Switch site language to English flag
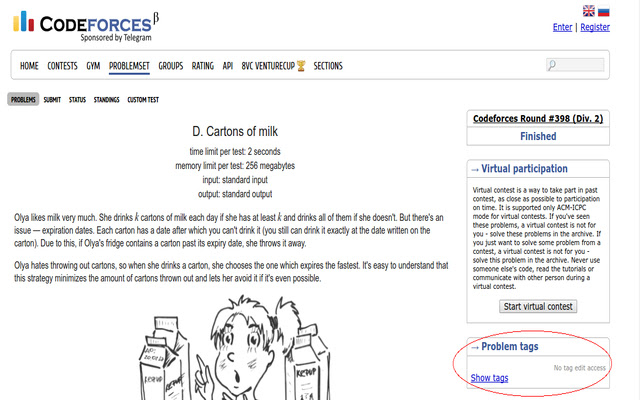 pos(588,11)
